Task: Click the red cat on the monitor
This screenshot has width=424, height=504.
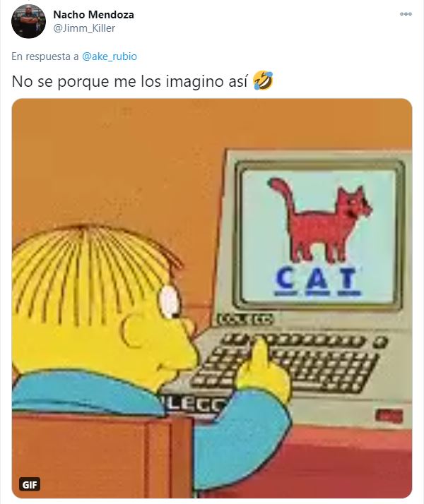Action: [320, 219]
